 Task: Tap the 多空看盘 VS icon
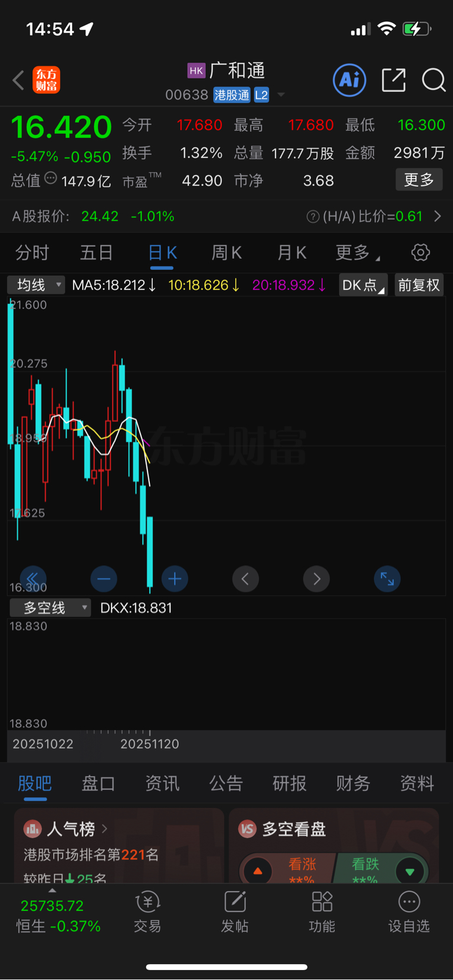pyautogui.click(x=247, y=829)
